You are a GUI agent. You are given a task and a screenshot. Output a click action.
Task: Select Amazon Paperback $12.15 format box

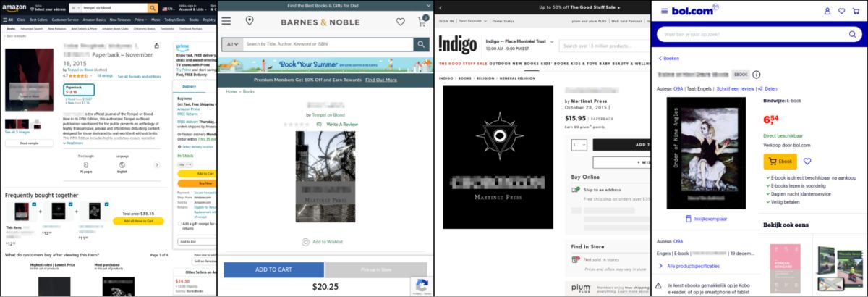coord(78,89)
